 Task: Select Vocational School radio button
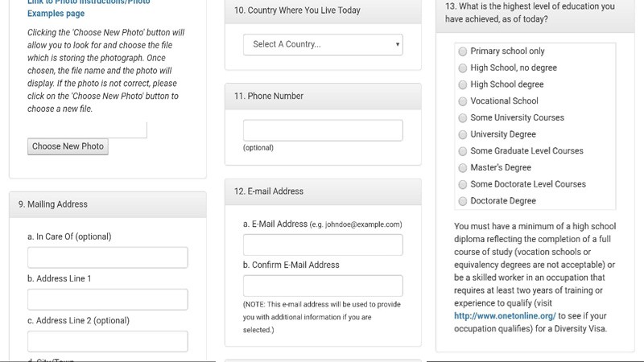(463, 101)
